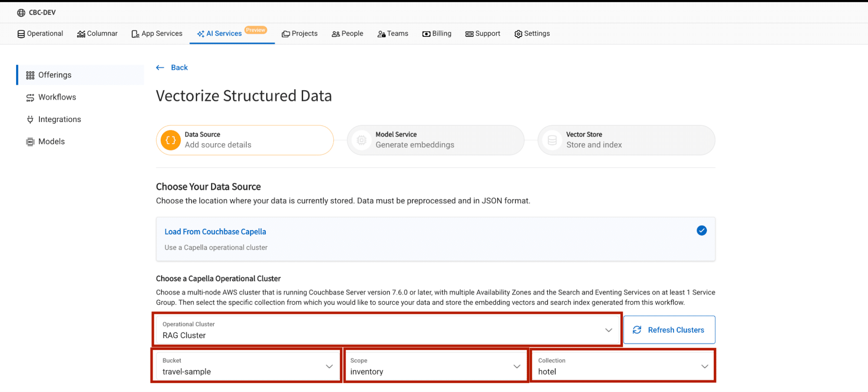Viewport: 868px width, 392px height.
Task: Click the Refresh Clusters button
Action: click(669, 330)
